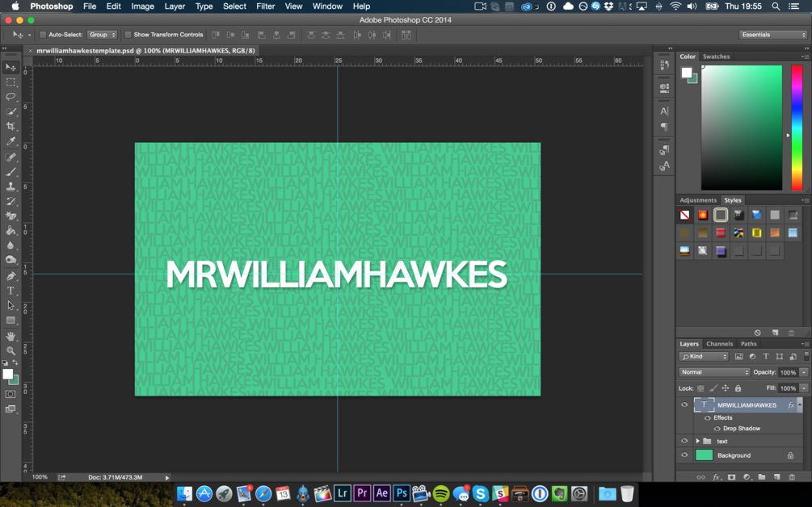Select the Crop tool
812x507 pixels.
point(11,126)
